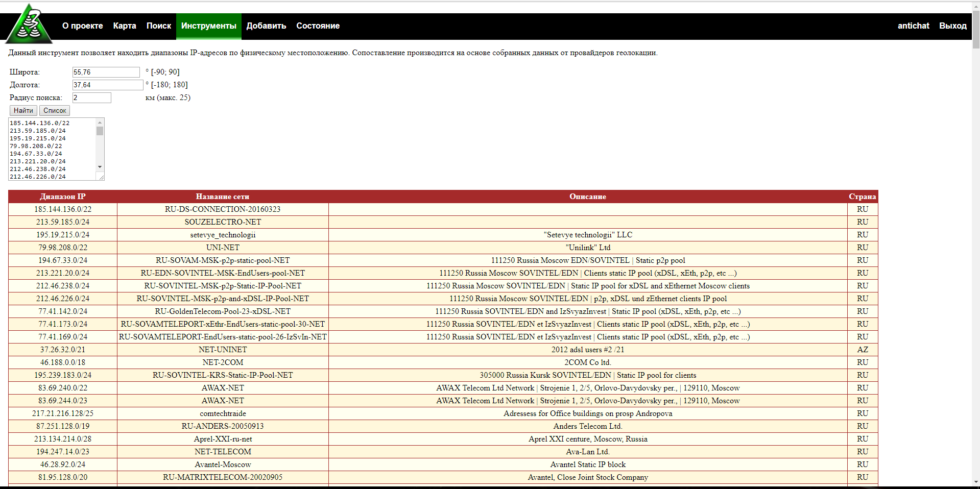Click the textarea resize handle corner

point(102,177)
